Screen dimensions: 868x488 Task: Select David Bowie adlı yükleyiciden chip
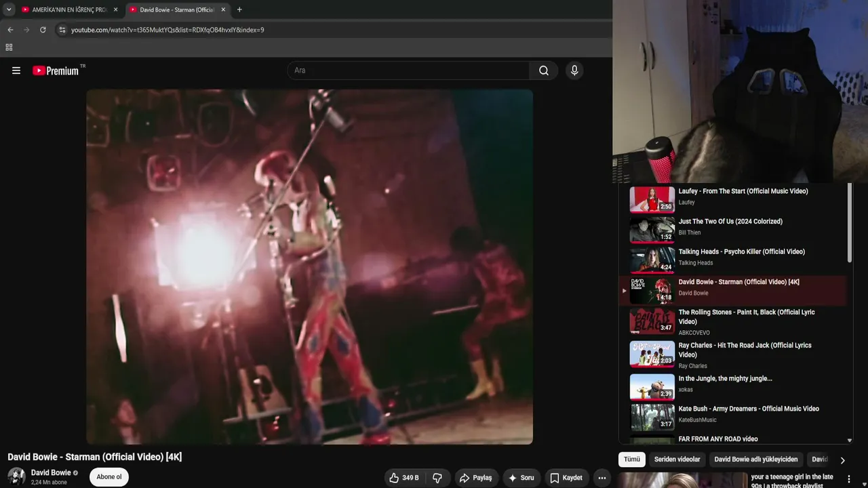pos(756,460)
